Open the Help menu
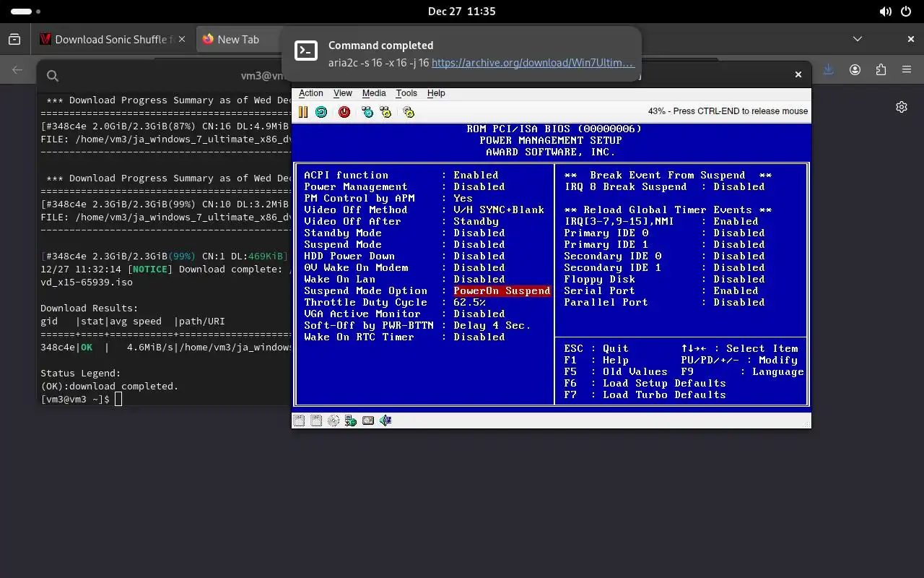924x578 pixels. tap(436, 93)
